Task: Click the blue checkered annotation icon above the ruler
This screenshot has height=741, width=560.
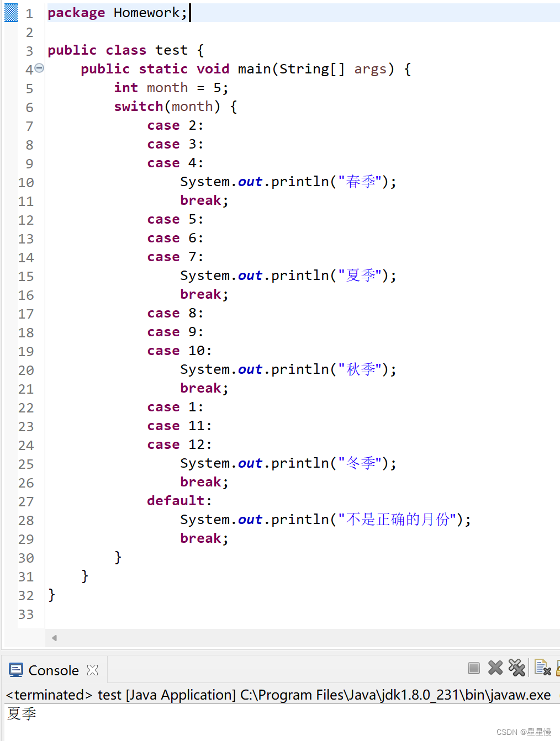Action: (x=10, y=12)
